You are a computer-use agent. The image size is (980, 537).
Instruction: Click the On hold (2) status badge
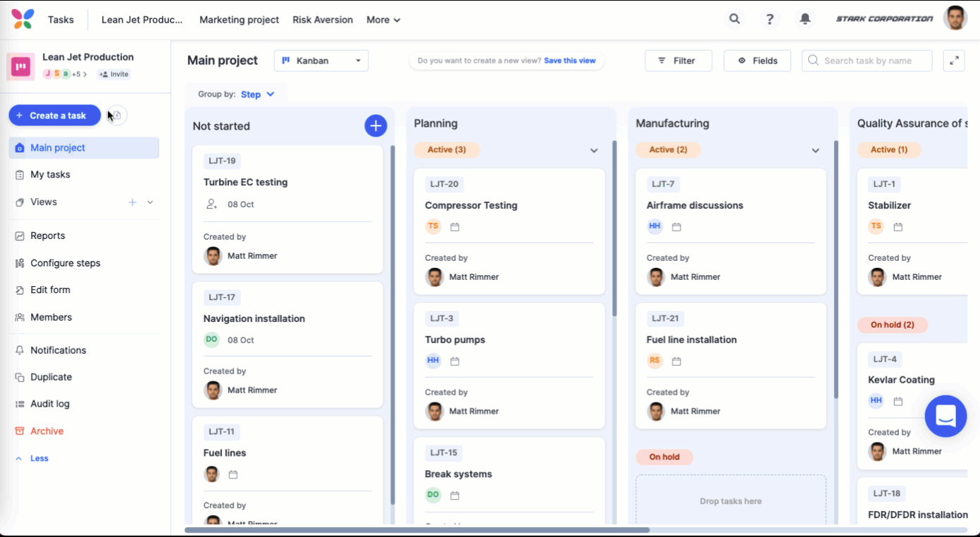tap(893, 325)
